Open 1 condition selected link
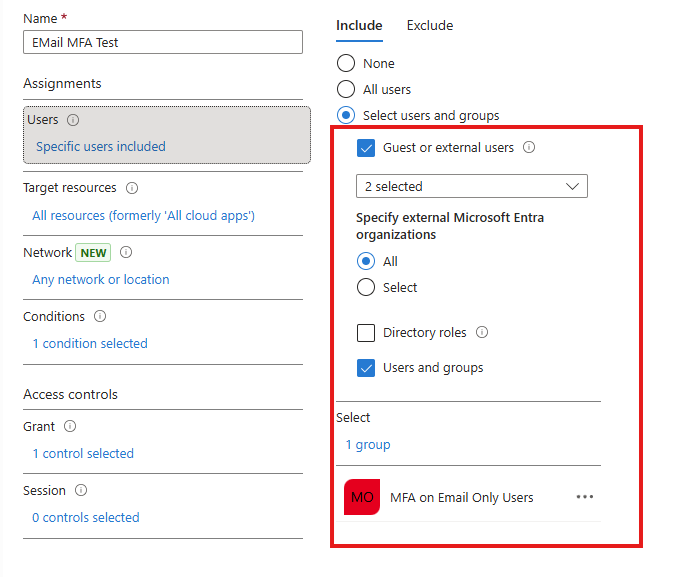The height and width of the screenshot is (577, 675). pyautogui.click(x=90, y=343)
